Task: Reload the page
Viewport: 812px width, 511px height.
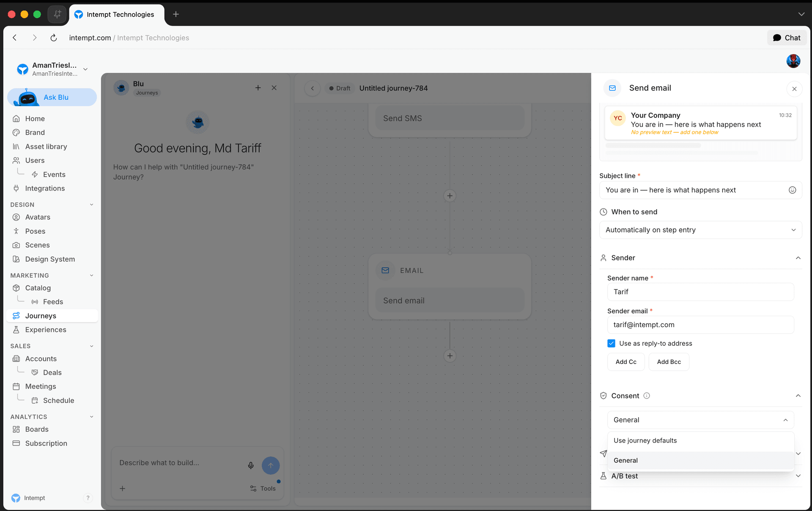Action: [x=54, y=38]
